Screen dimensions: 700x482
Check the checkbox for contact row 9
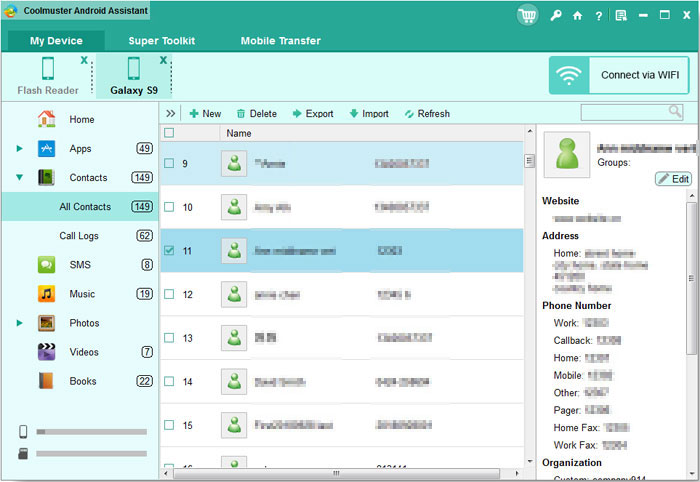pos(169,163)
